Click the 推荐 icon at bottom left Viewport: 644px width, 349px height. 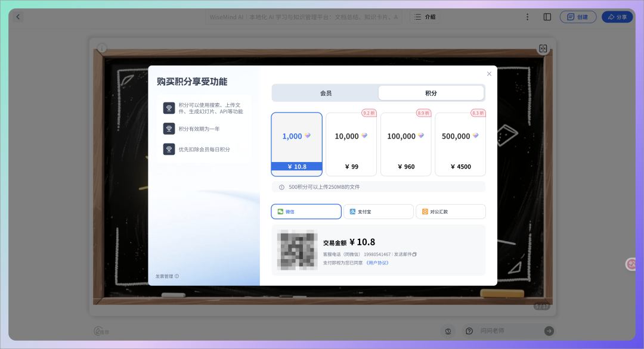pos(101,331)
